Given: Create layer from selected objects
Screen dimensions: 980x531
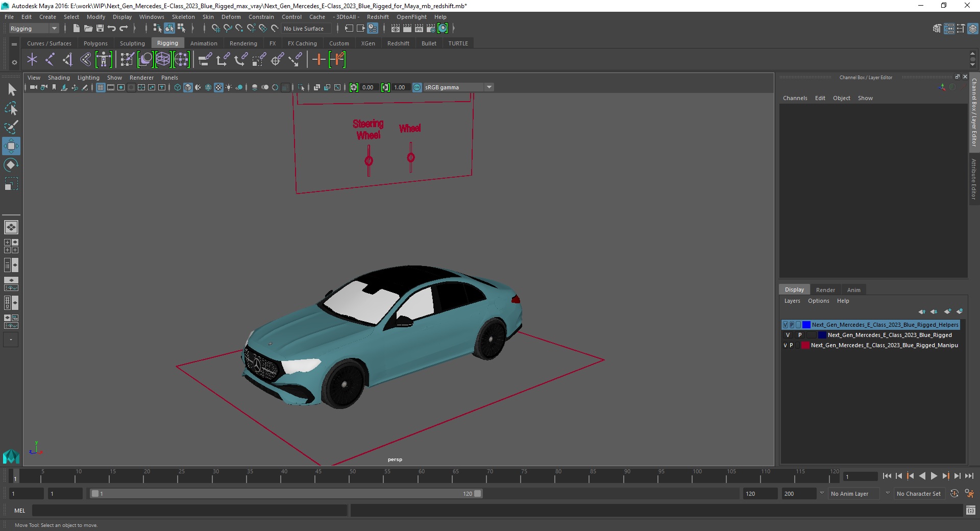Looking at the screenshot, I should (960, 311).
